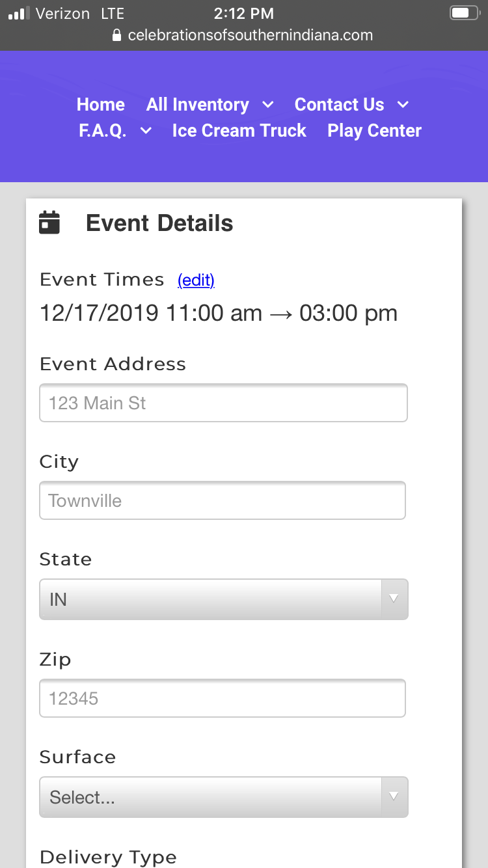Image resolution: width=488 pixels, height=868 pixels.
Task: Tap the celebrationsofsouthernindiana.com URL
Action: coord(251,35)
